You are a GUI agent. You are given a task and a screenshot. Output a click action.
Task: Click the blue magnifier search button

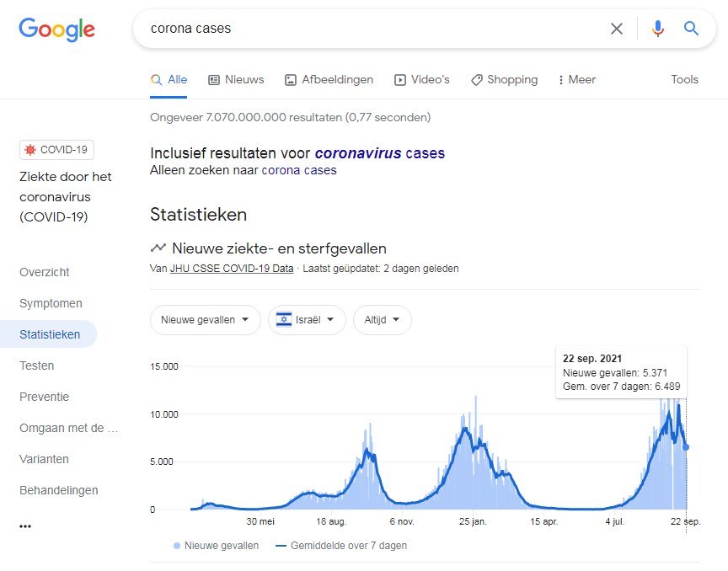tap(692, 29)
